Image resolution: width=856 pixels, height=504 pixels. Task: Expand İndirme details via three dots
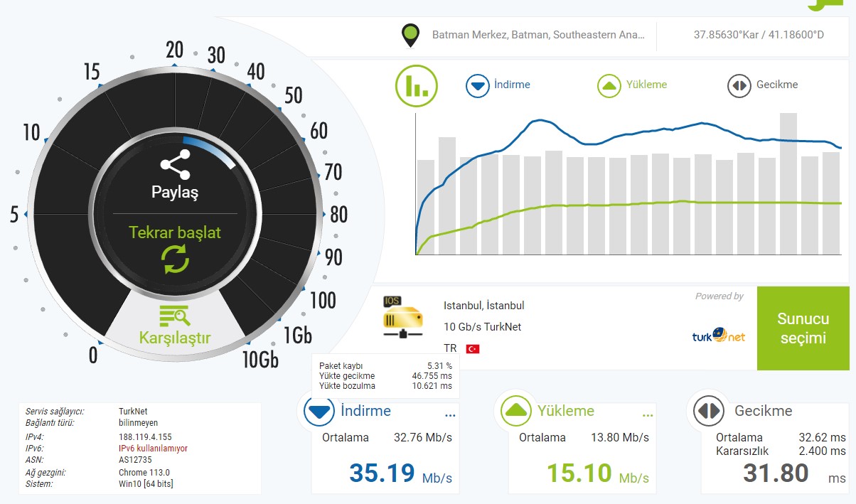[x=450, y=414]
